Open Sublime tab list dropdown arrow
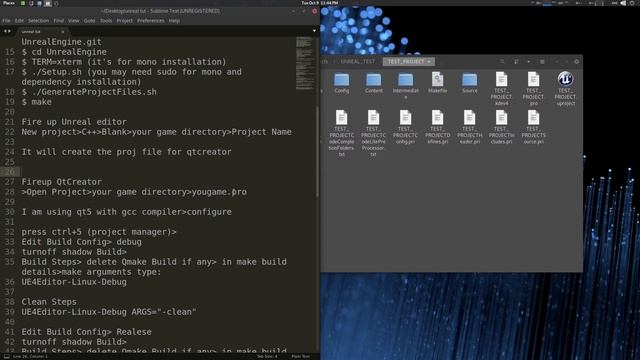 (314, 31)
